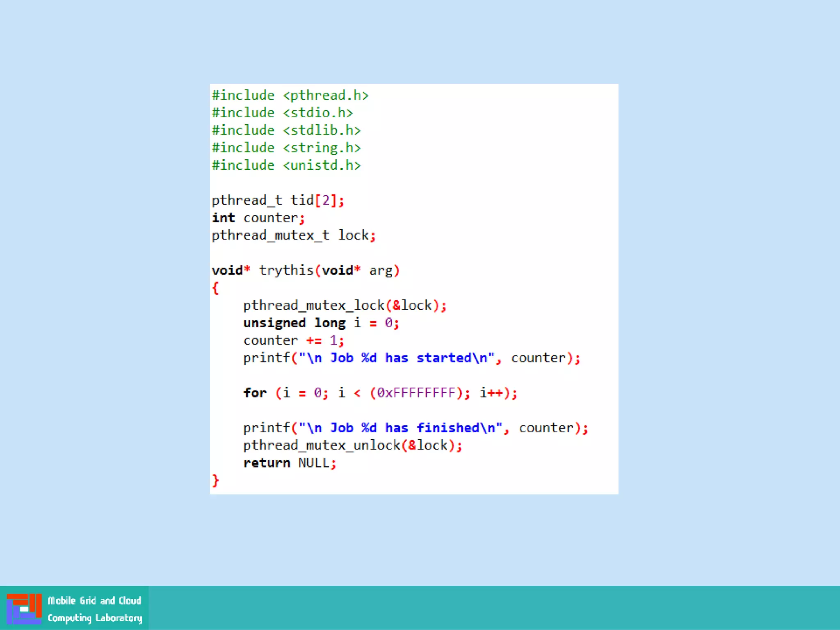Click the trythis function signature

(x=306, y=270)
